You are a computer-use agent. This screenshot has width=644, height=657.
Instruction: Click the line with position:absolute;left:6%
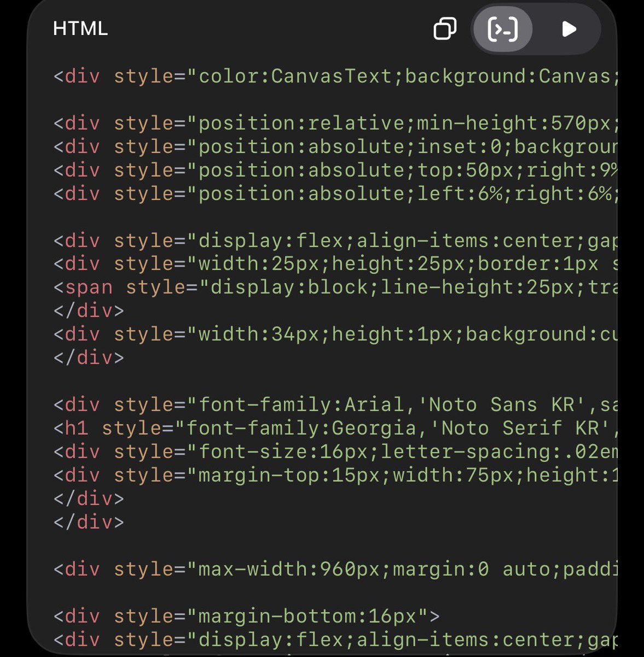(335, 194)
